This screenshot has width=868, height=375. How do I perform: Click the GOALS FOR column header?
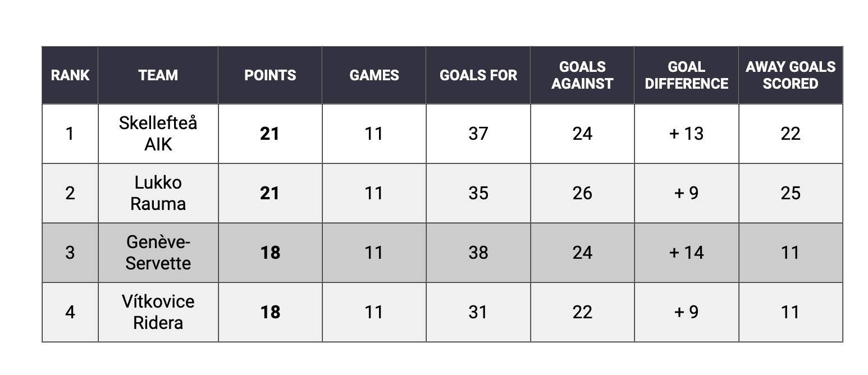click(x=478, y=75)
